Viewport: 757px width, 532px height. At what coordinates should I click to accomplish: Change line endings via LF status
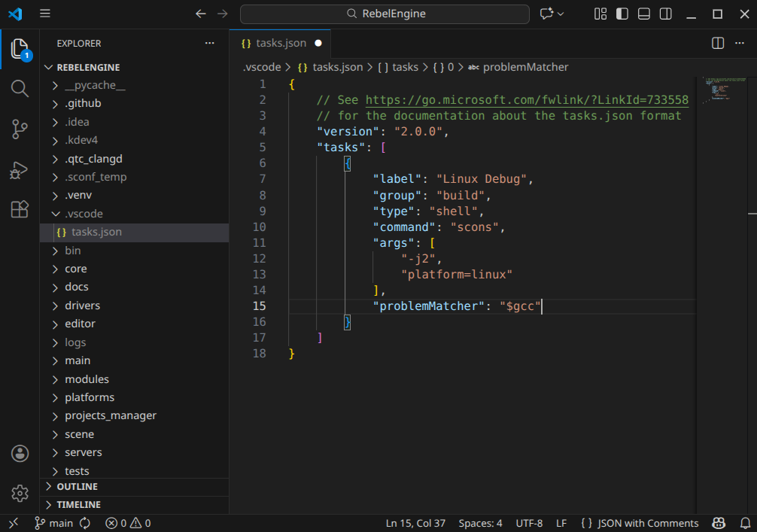pos(561,523)
